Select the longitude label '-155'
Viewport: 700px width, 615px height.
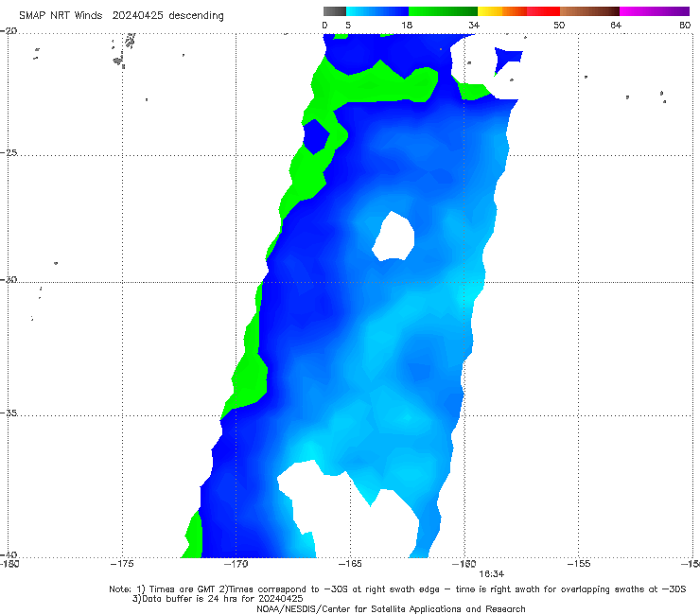click(579, 564)
